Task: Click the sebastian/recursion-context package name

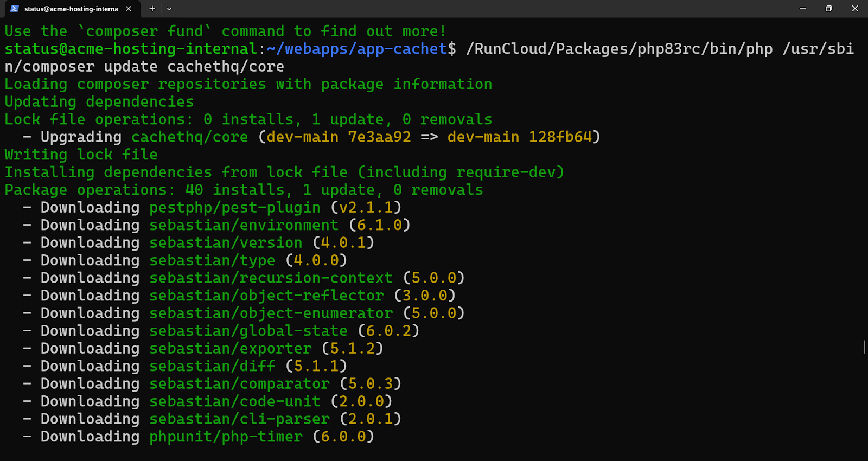Action: point(271,278)
